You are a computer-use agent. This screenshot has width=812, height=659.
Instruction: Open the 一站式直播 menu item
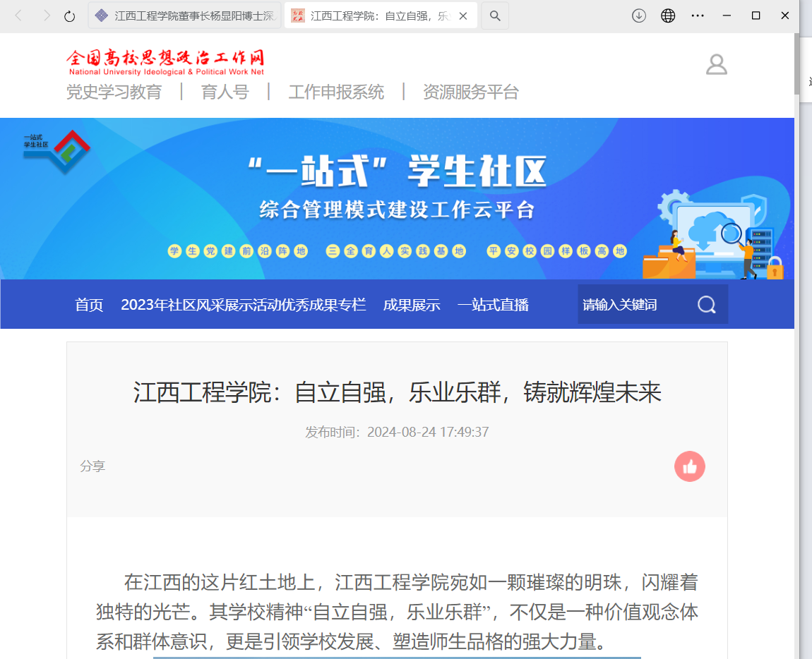click(x=493, y=305)
